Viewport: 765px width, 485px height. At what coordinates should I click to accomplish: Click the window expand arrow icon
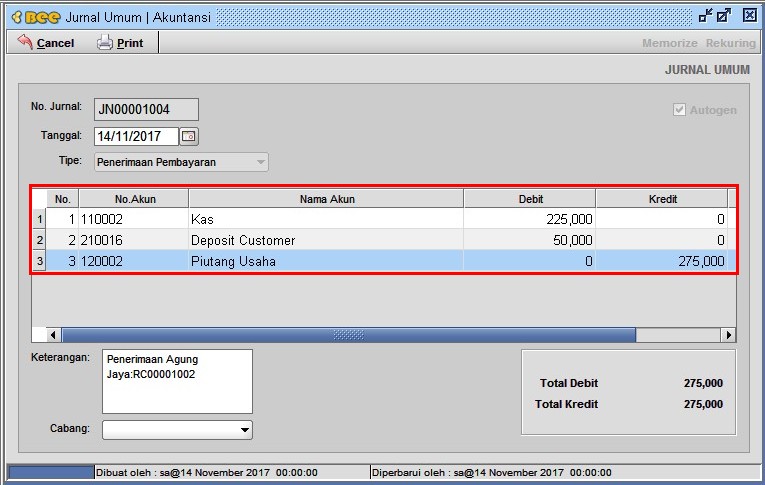pos(724,16)
